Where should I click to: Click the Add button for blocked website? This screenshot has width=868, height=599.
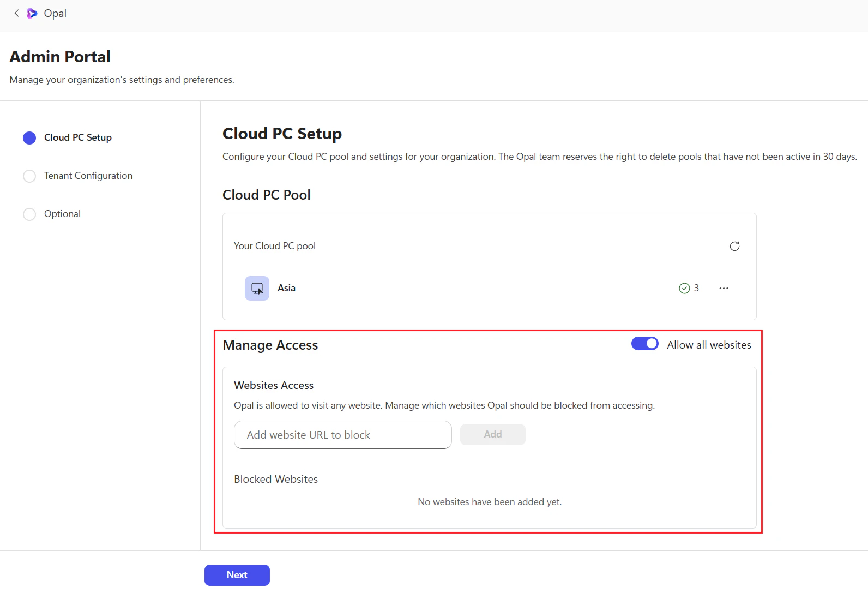[493, 434]
